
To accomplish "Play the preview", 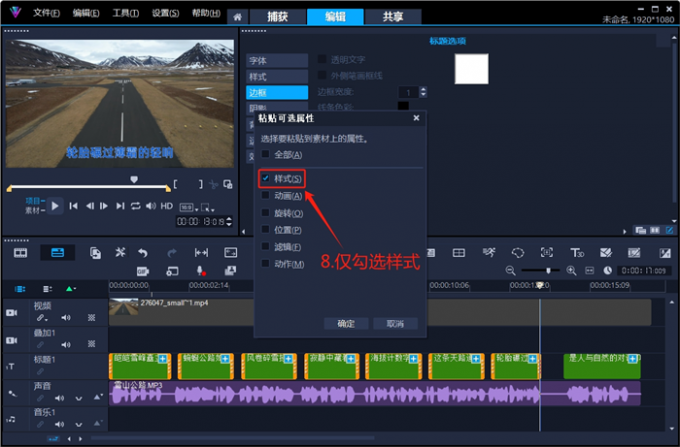I will tap(55, 206).
